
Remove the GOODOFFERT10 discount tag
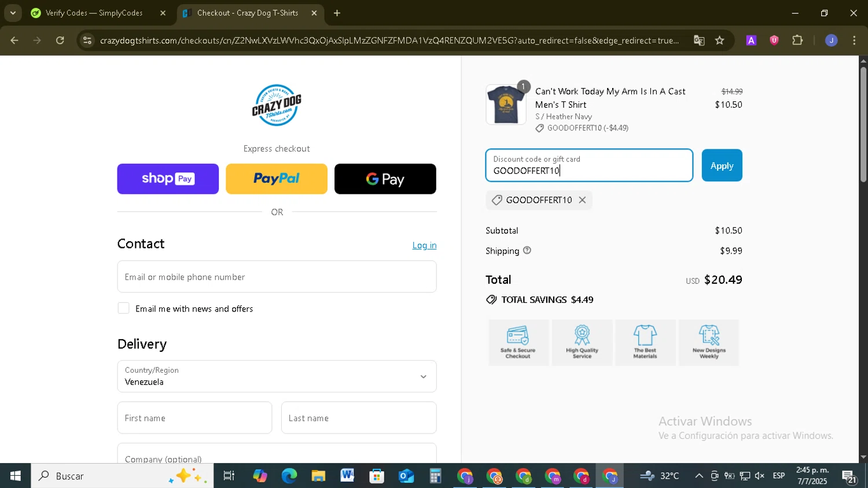tap(582, 200)
